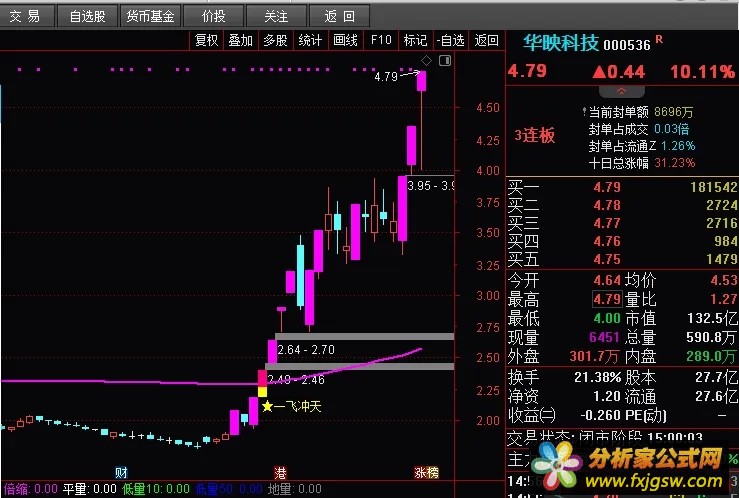Click the 收益(三) value -0.260

[600, 415]
